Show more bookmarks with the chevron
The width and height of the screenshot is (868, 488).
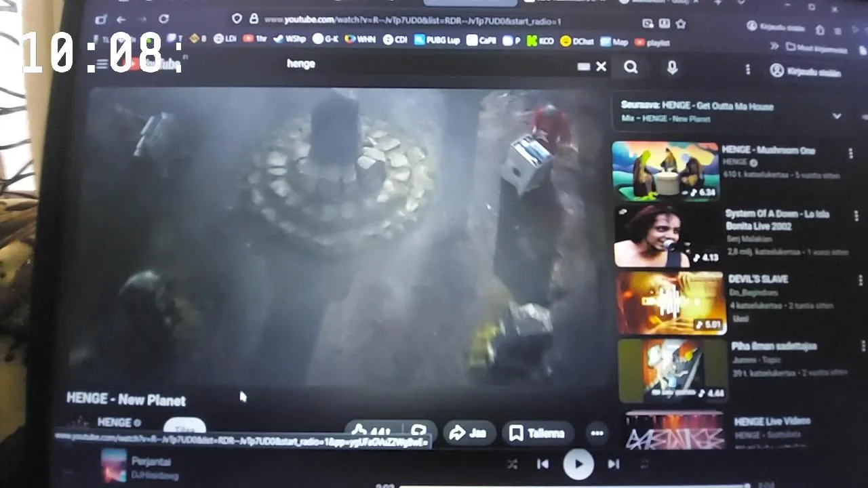coord(774,46)
